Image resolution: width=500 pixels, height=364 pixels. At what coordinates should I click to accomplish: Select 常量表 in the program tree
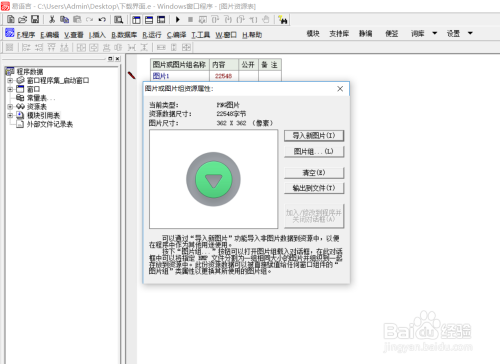click(x=41, y=98)
